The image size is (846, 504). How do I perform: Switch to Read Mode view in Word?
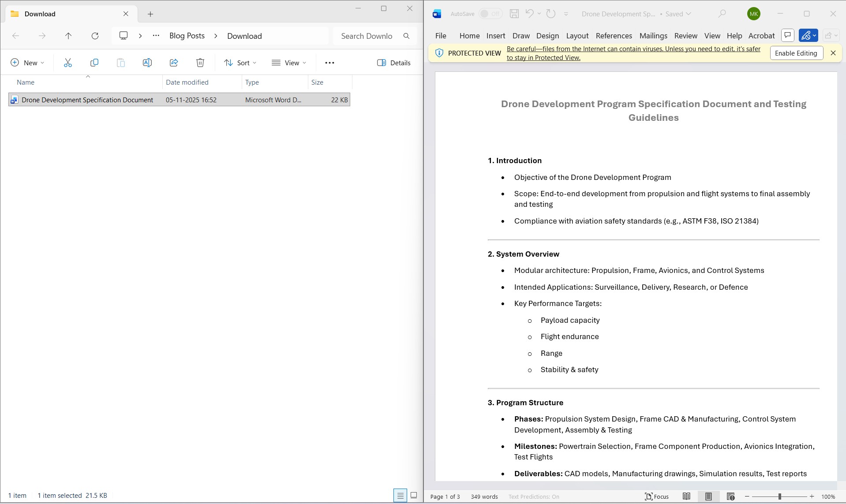point(686,497)
